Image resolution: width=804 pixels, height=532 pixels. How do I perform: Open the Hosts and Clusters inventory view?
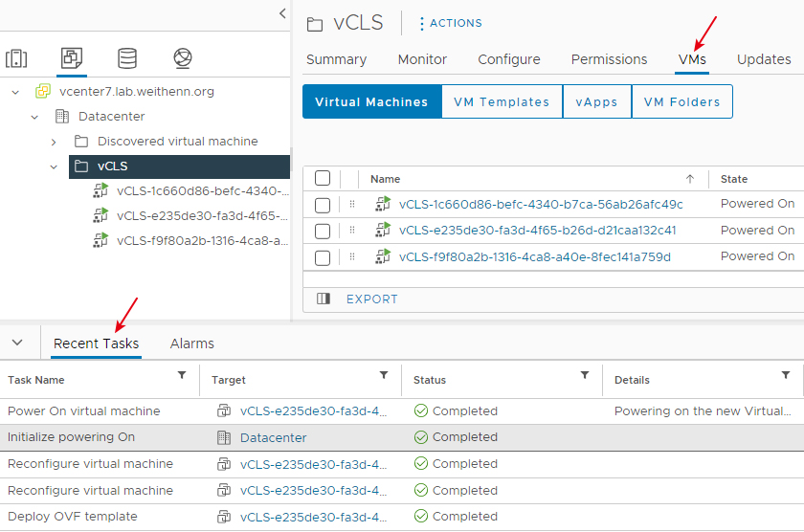tap(16, 58)
